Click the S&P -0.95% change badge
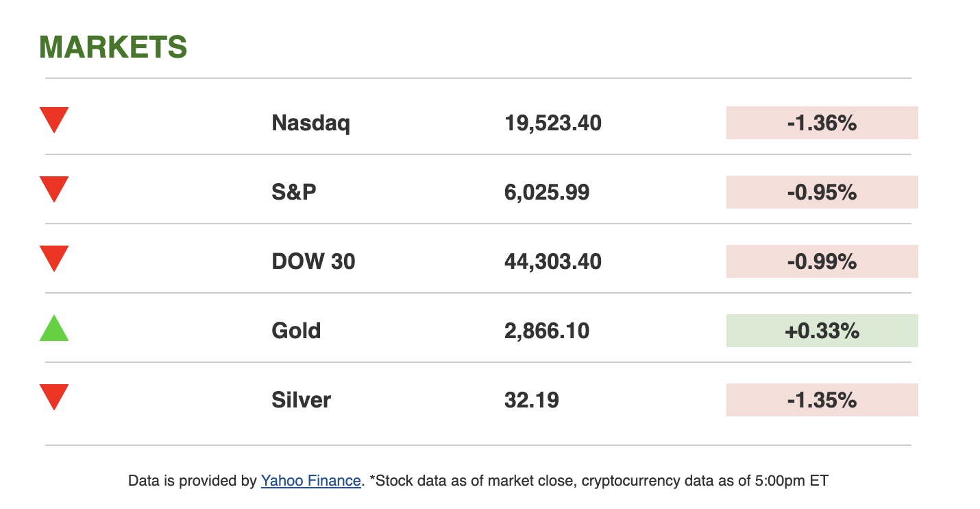Image resolution: width=980 pixels, height=509 pixels. pyautogui.click(x=822, y=193)
